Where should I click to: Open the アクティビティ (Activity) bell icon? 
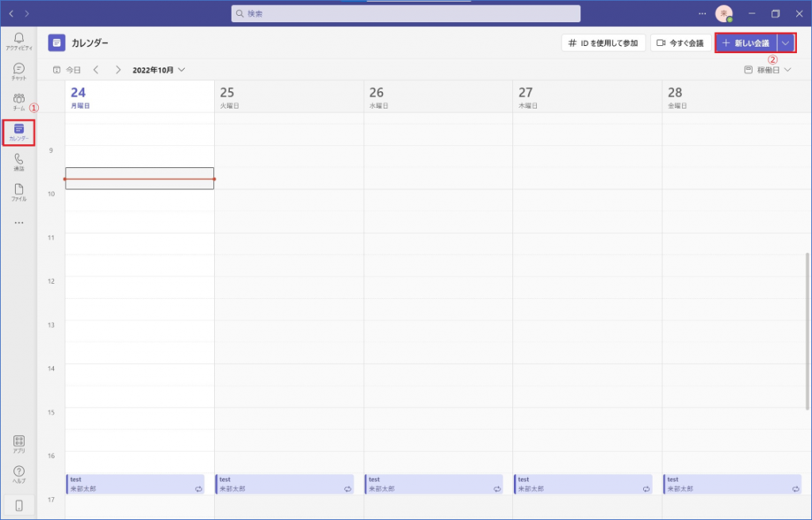tap(19, 40)
